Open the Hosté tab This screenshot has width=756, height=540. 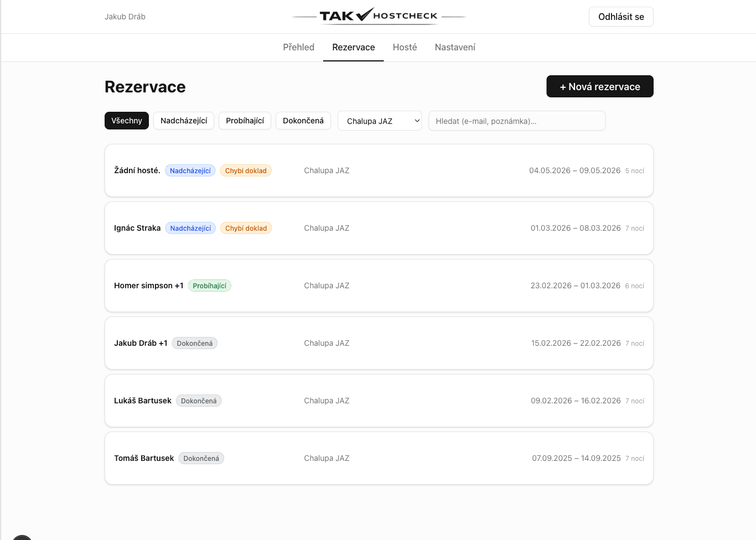[x=405, y=47]
